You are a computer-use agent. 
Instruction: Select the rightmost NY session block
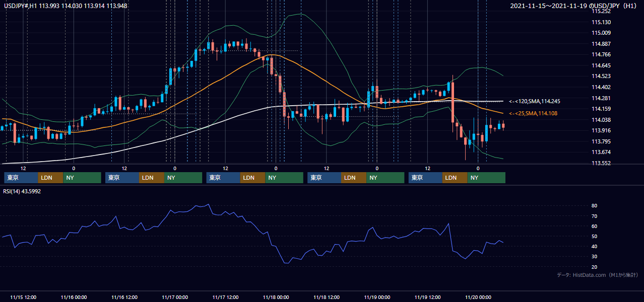[x=487, y=178]
